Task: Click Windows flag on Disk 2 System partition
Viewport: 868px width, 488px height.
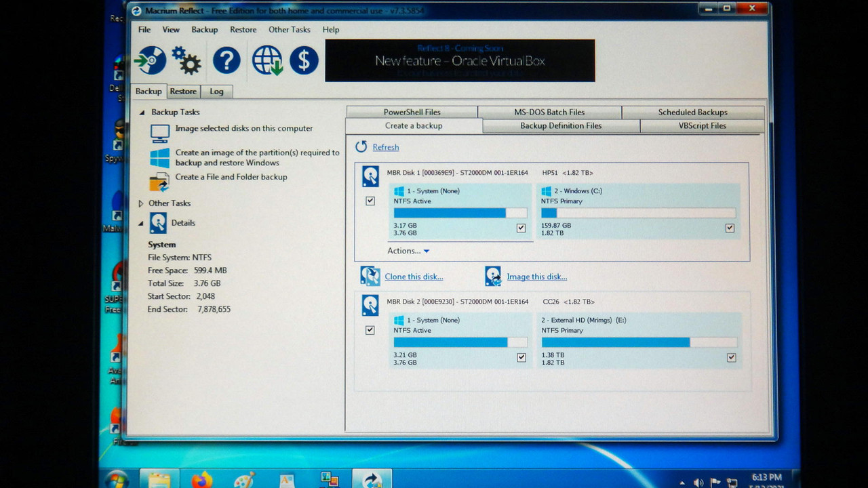Action: [x=399, y=320]
